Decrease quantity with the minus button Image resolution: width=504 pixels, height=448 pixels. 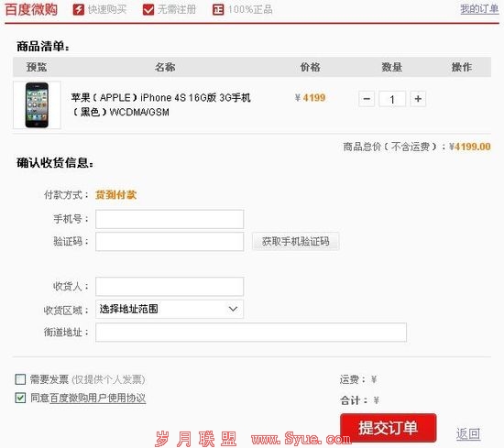(x=367, y=99)
